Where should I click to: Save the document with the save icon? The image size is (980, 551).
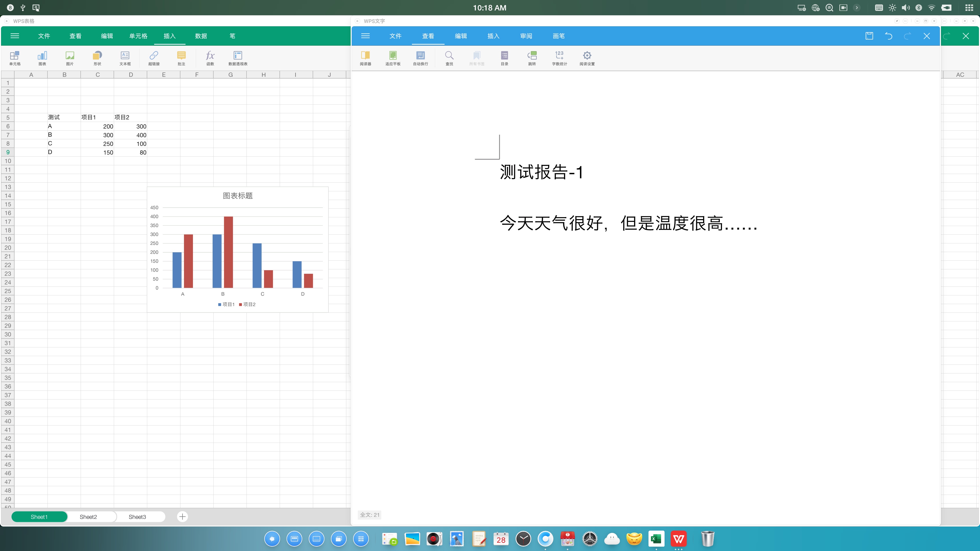pyautogui.click(x=869, y=36)
